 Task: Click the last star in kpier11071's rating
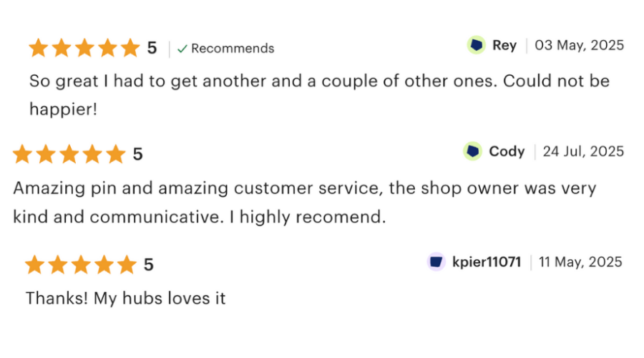click(127, 265)
